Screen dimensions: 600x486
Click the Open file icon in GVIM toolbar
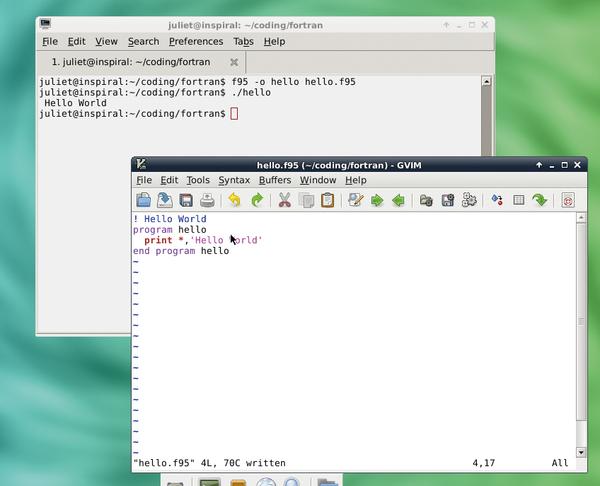pos(143,200)
